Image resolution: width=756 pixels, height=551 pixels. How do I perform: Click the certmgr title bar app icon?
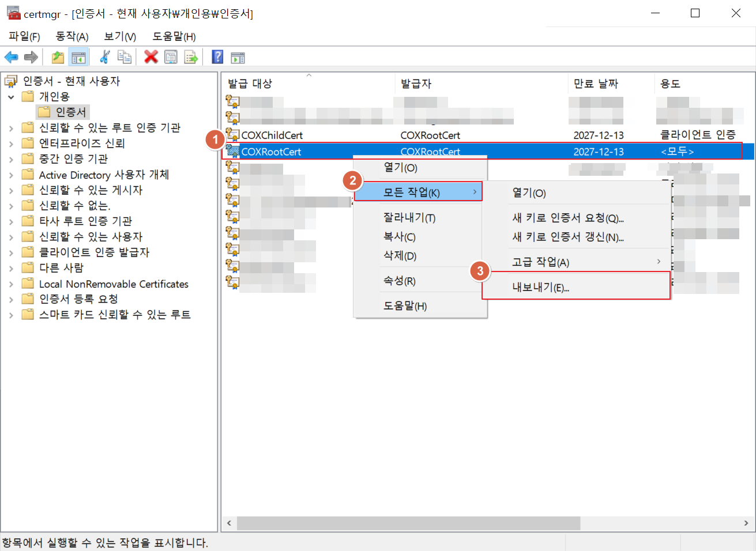click(14, 13)
